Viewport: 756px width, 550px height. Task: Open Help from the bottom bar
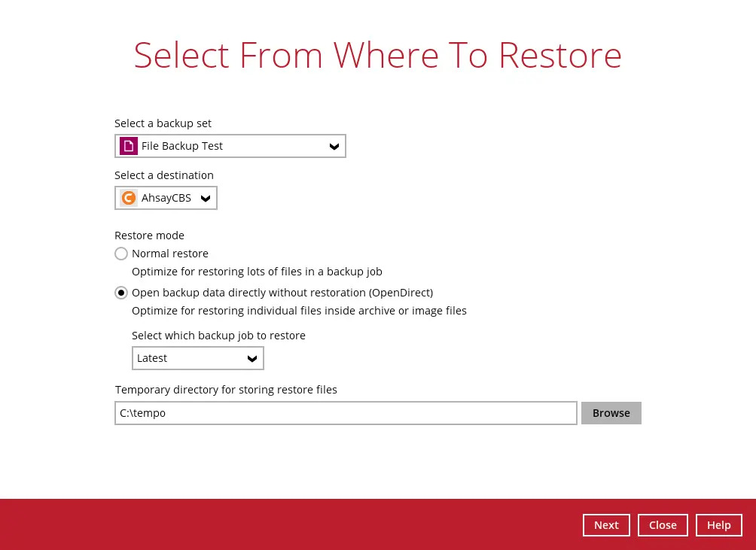point(718,525)
